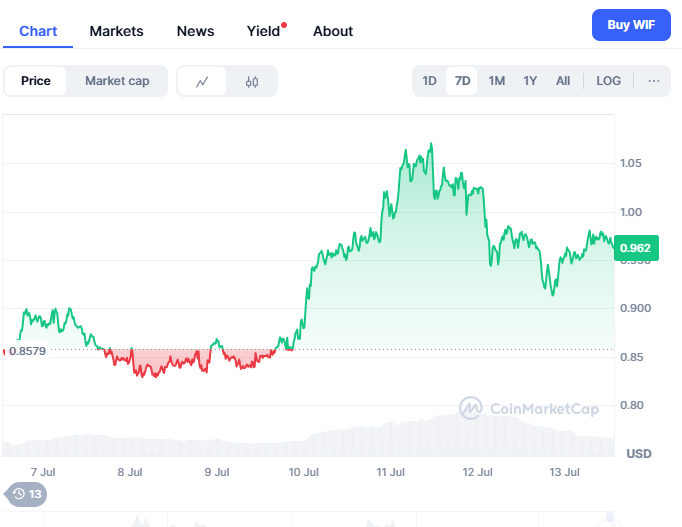Image resolution: width=682 pixels, height=527 pixels.
Task: Click the 0.962 current price label
Action: click(x=635, y=248)
